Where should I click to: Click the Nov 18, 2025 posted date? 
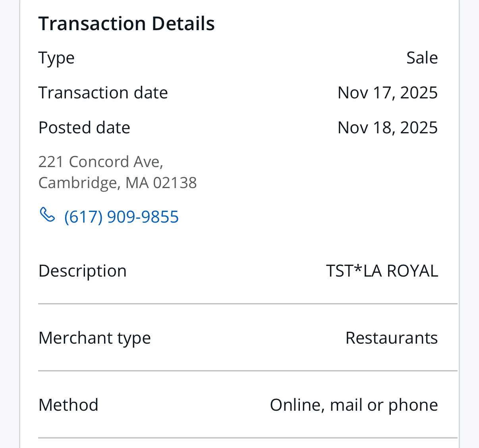click(x=387, y=128)
